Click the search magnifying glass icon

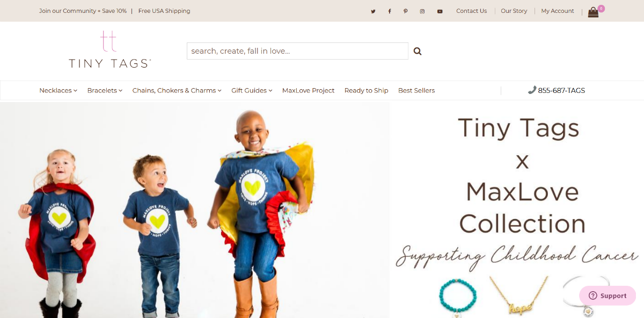click(x=418, y=51)
